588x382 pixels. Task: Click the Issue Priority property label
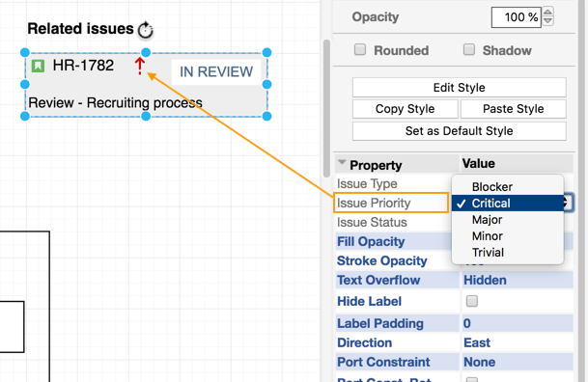[x=374, y=203]
